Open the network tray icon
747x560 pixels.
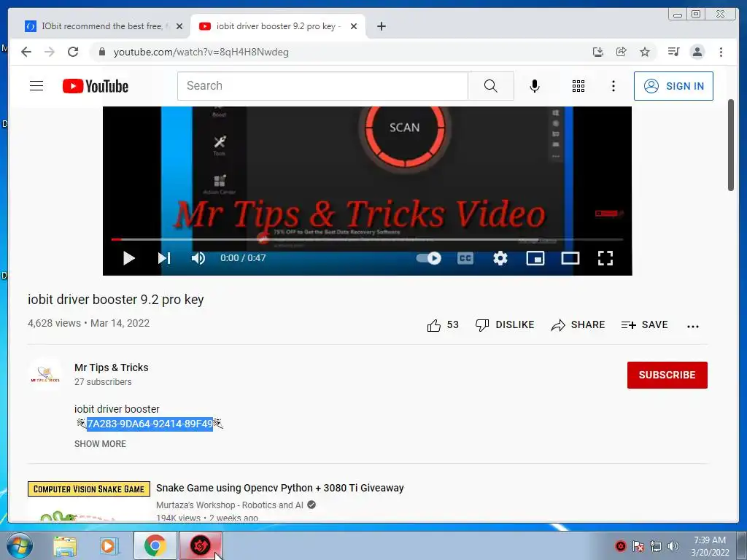pyautogui.click(x=656, y=546)
